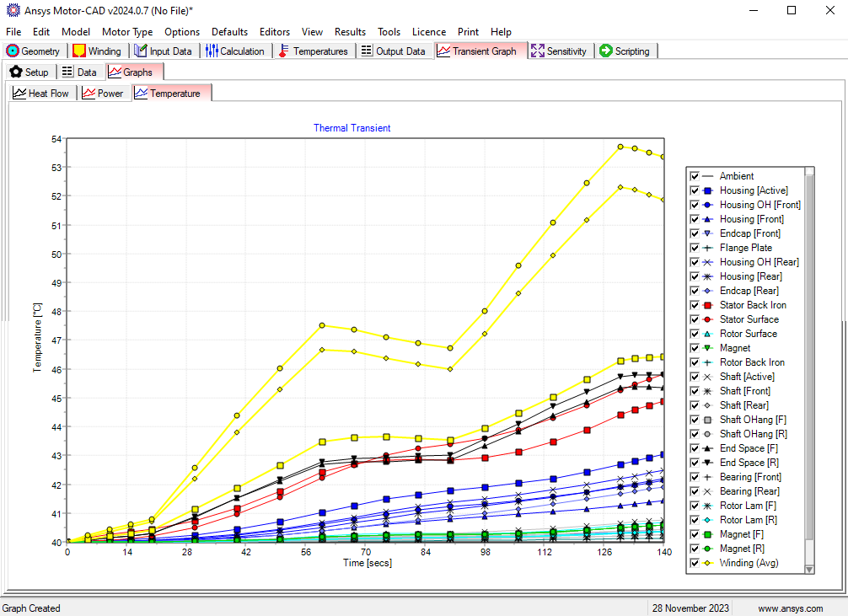The width and height of the screenshot is (848, 616).
Task: Click the Power graph icon
Action: pos(89,93)
